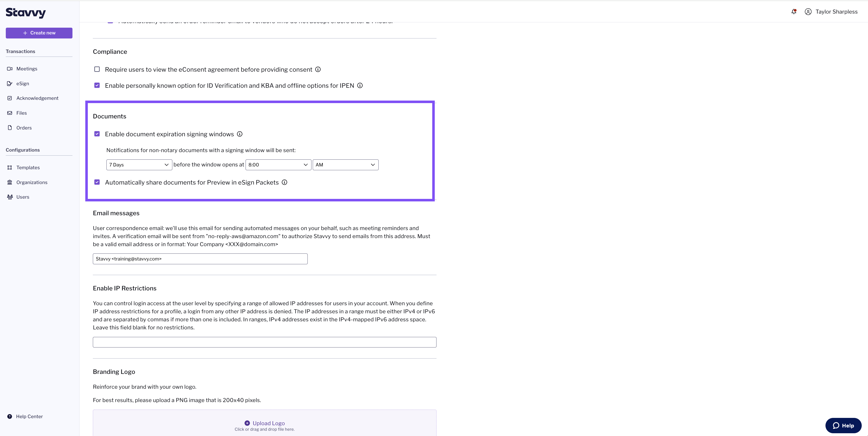The height and width of the screenshot is (436, 868).
Task: Open Acknowledgement from the sidebar
Action: point(37,98)
